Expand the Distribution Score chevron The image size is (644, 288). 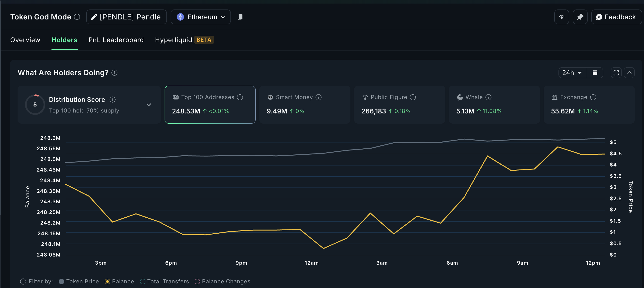(149, 105)
